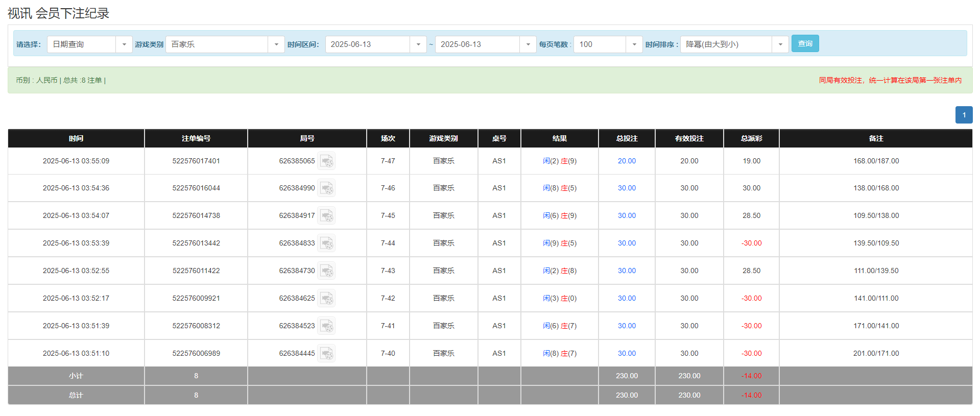Open video replay icon for round 626384990
980x416 pixels.
tap(326, 188)
